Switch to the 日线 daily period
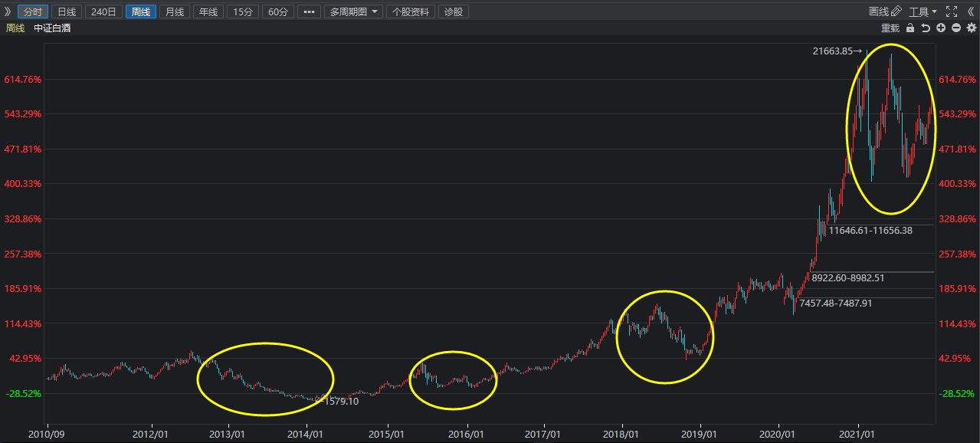The height and width of the screenshot is (443, 980). point(67,11)
